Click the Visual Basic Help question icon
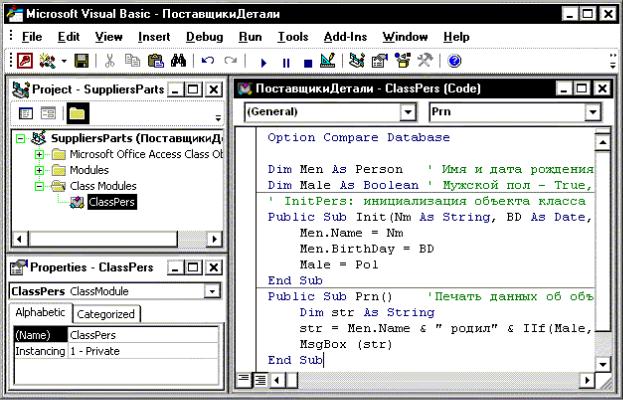This screenshot has width=623, height=400. [x=454, y=61]
